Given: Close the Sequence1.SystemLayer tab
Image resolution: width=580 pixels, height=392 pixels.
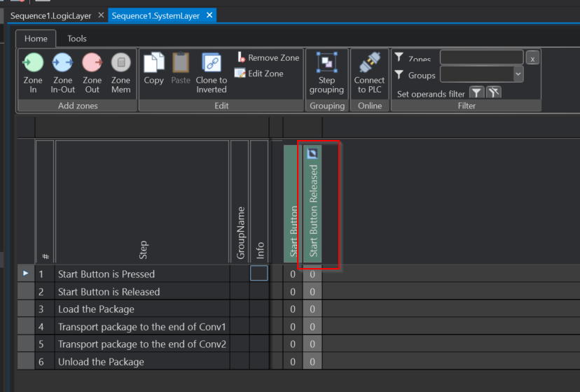Looking at the screenshot, I should [x=209, y=15].
